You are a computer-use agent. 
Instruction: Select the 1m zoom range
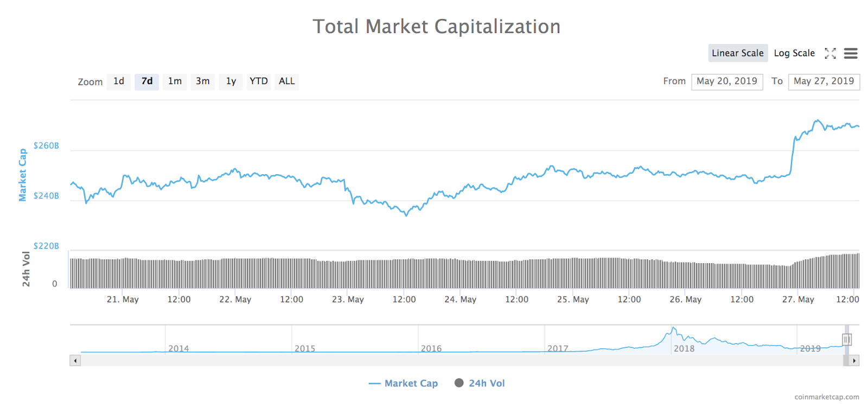(175, 81)
